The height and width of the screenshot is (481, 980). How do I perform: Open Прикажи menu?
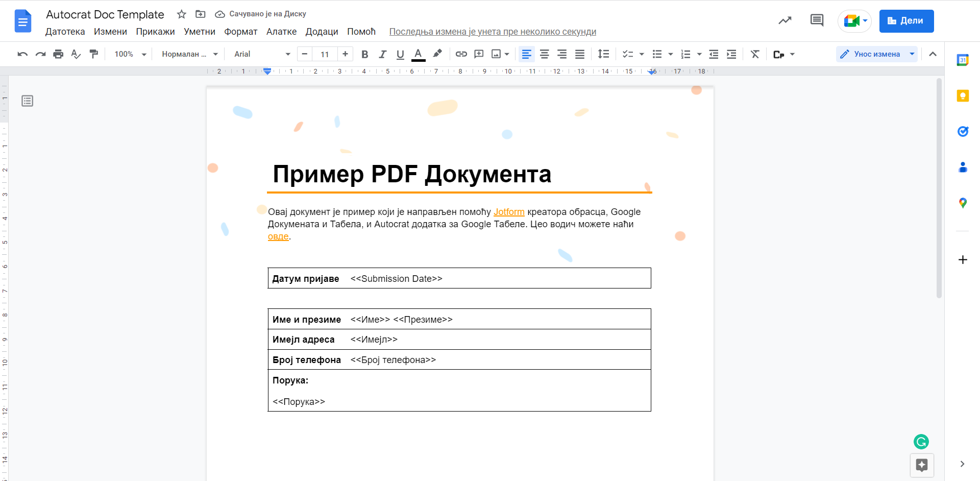coord(155,32)
